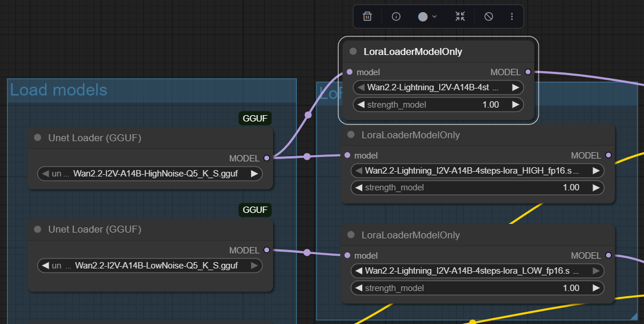Image resolution: width=644 pixels, height=324 pixels.
Task: Select previous lora in selected node's lora field
Action: (x=361, y=87)
